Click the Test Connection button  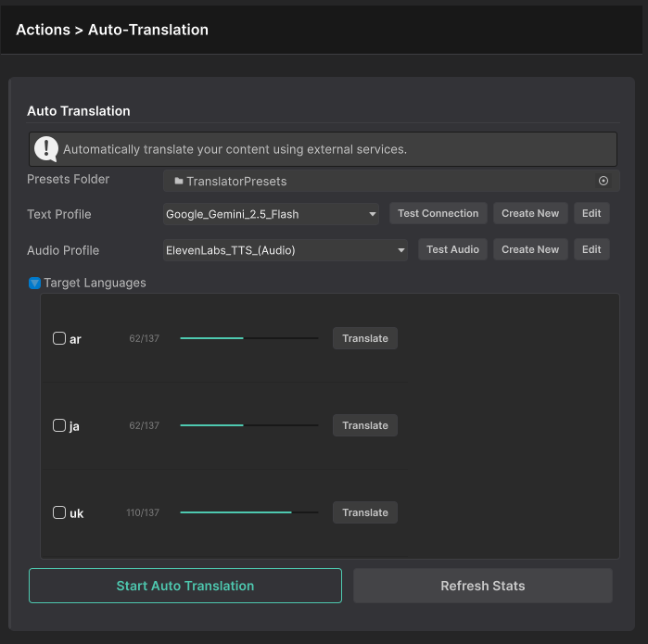[438, 213]
